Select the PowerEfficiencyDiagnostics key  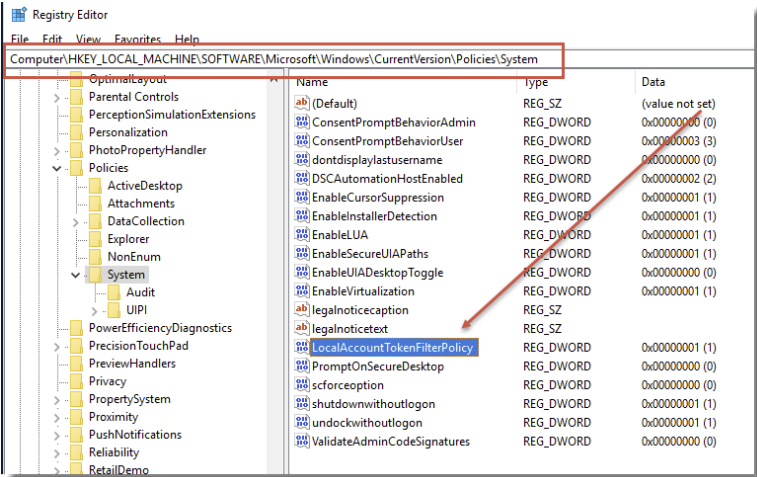coord(160,328)
